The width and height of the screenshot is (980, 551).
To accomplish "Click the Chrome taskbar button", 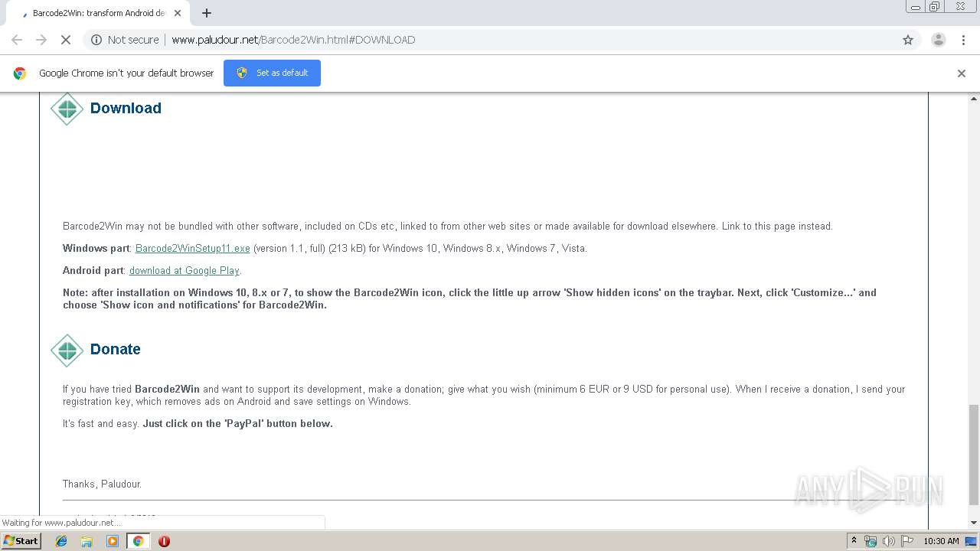I will (x=138, y=541).
